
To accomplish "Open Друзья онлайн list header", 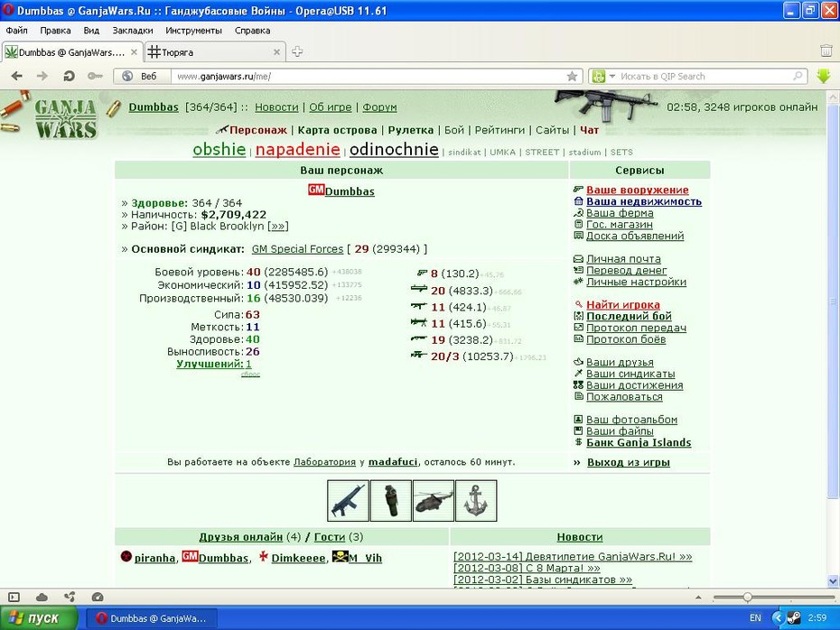I will point(240,537).
